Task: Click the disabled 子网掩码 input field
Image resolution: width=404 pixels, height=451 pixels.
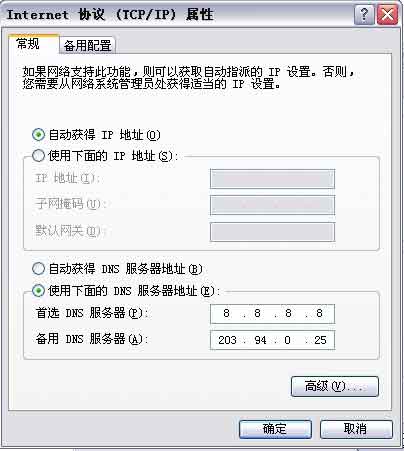Action: click(x=272, y=205)
